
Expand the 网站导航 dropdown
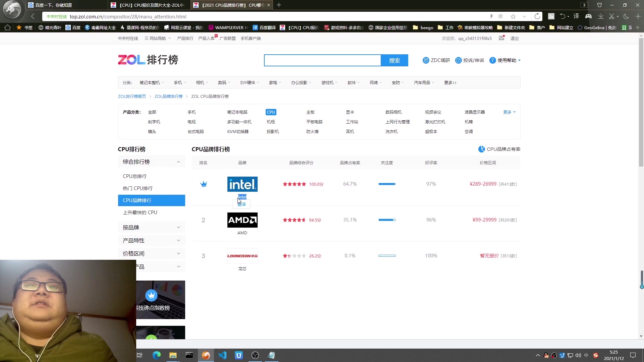158,38
